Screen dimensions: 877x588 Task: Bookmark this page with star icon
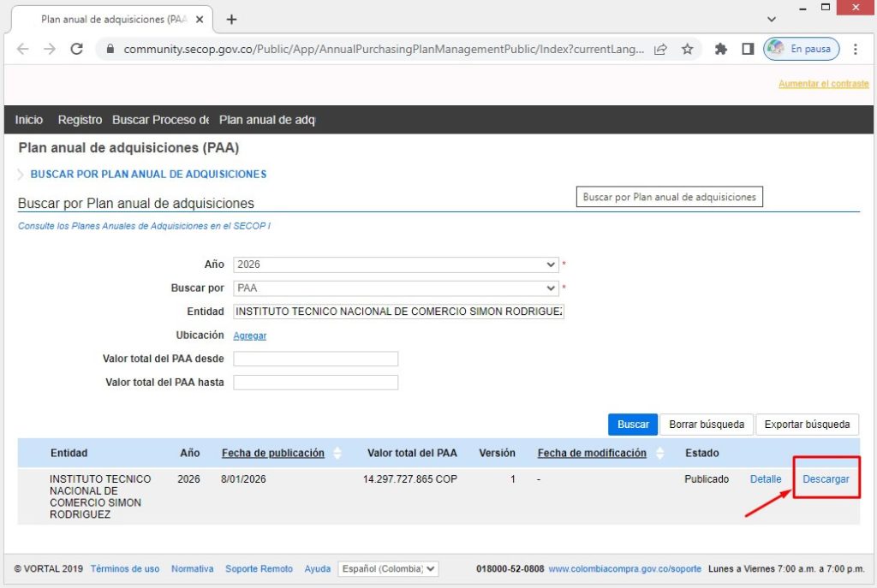coord(687,50)
